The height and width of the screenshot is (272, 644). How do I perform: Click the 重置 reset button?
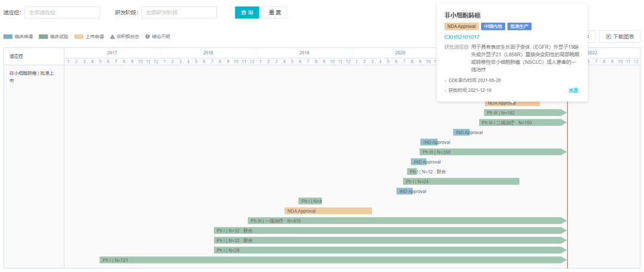(x=275, y=13)
